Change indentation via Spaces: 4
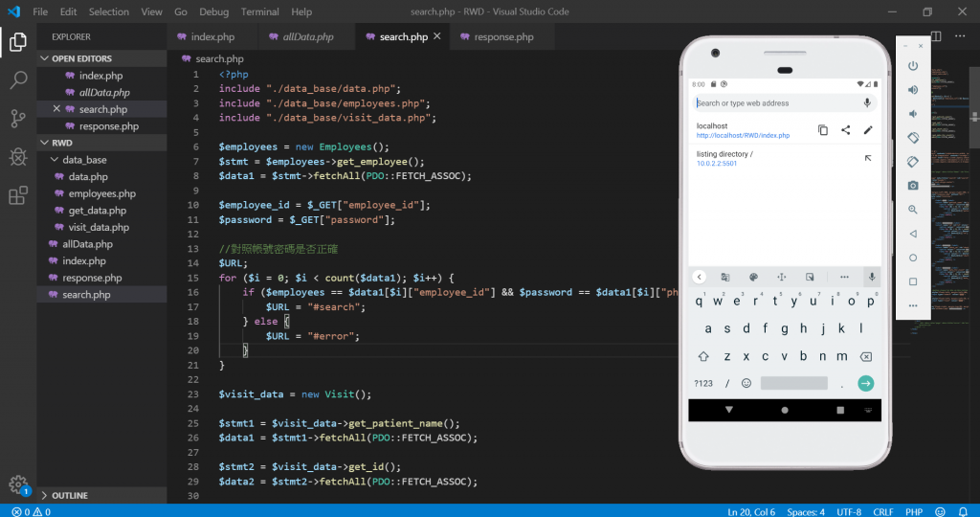Viewport: 980px width, 517px height. (x=806, y=511)
